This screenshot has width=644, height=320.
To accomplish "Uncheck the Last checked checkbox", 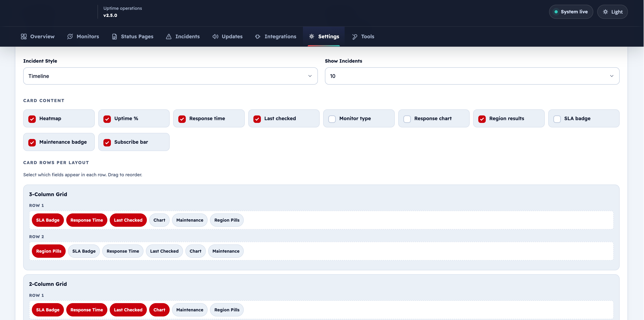I will (257, 119).
